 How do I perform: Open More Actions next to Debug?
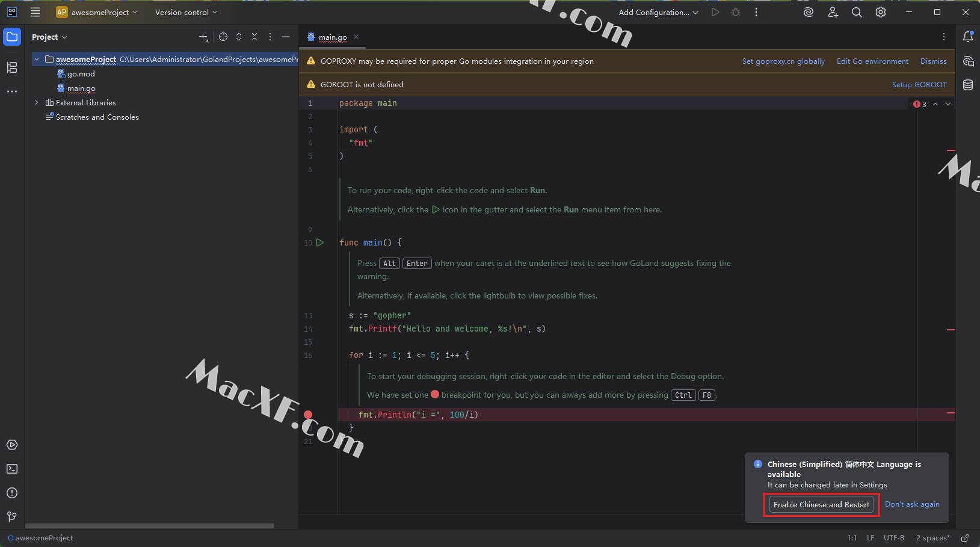pyautogui.click(x=756, y=12)
